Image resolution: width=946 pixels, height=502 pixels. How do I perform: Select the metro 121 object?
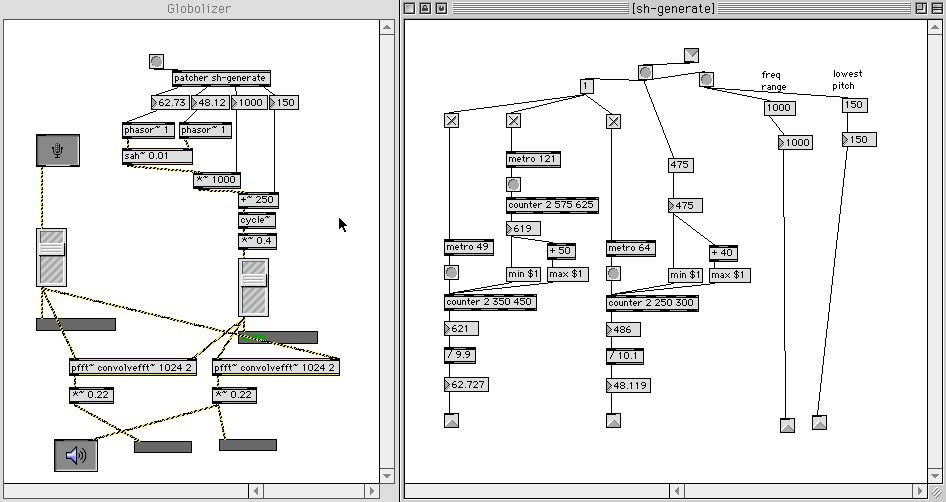533,159
